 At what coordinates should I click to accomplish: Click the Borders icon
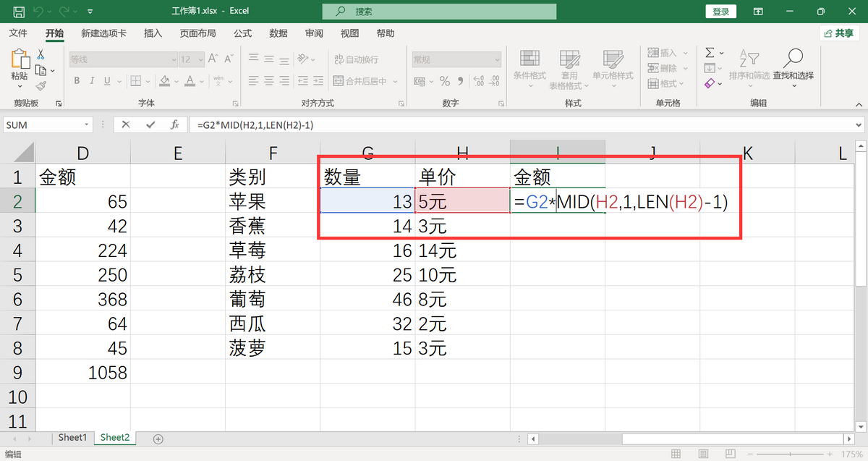click(x=137, y=81)
